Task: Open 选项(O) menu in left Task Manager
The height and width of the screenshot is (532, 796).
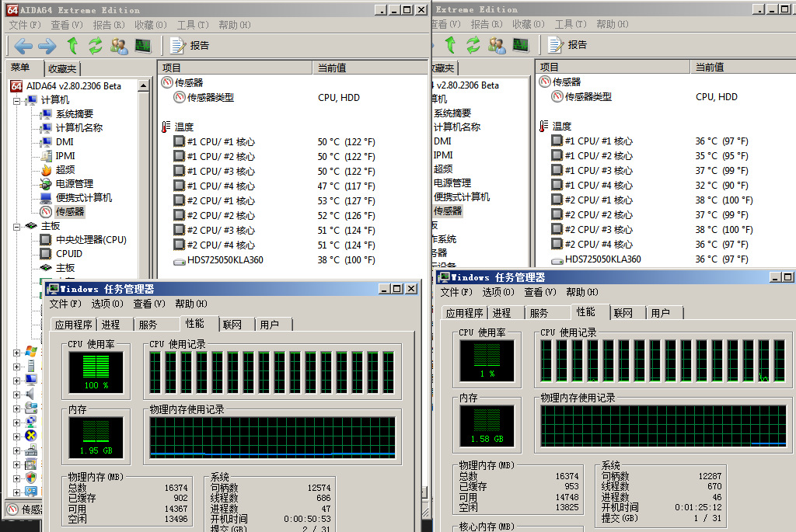Action: (107, 304)
